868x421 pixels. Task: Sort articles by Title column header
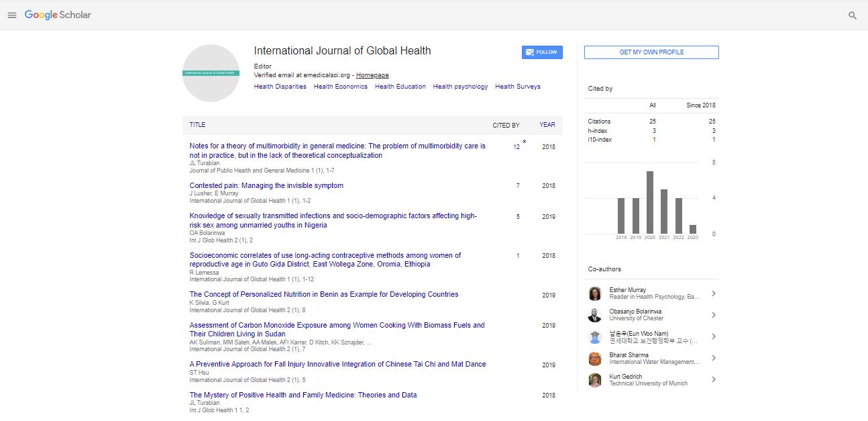197,125
